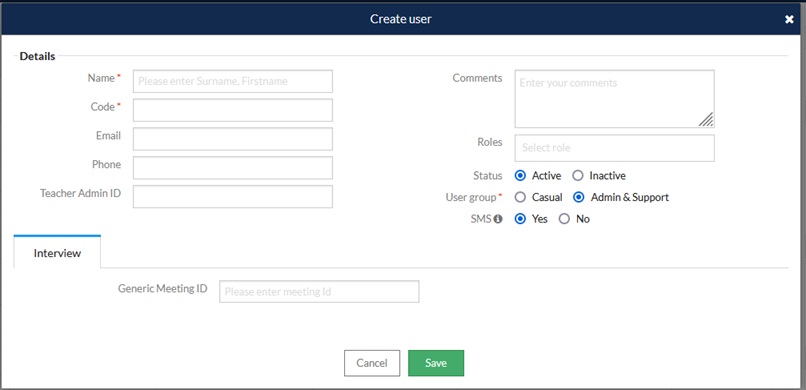Click the Cancel button
The width and height of the screenshot is (806, 390).
click(372, 363)
